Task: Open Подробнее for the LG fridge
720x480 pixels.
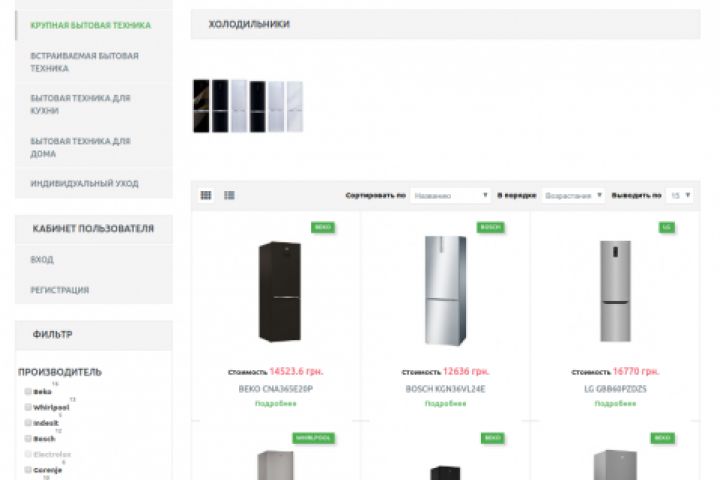Action: [615, 403]
